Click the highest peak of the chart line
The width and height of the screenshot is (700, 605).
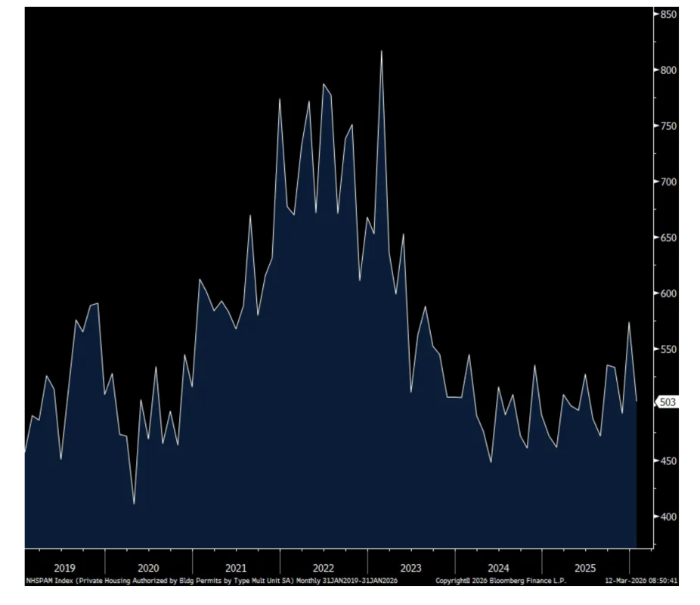pos(381,51)
